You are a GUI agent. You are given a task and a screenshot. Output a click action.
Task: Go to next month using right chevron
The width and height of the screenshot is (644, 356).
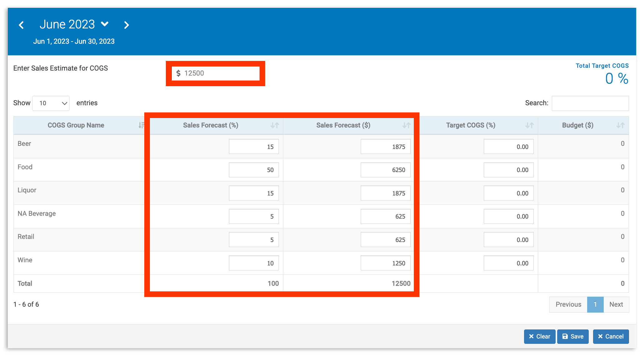(x=126, y=25)
